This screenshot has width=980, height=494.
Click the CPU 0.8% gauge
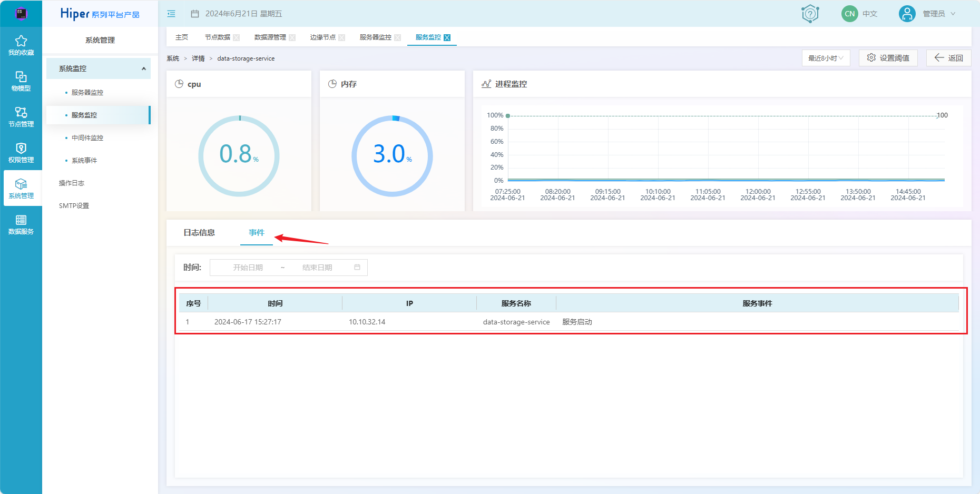point(239,156)
